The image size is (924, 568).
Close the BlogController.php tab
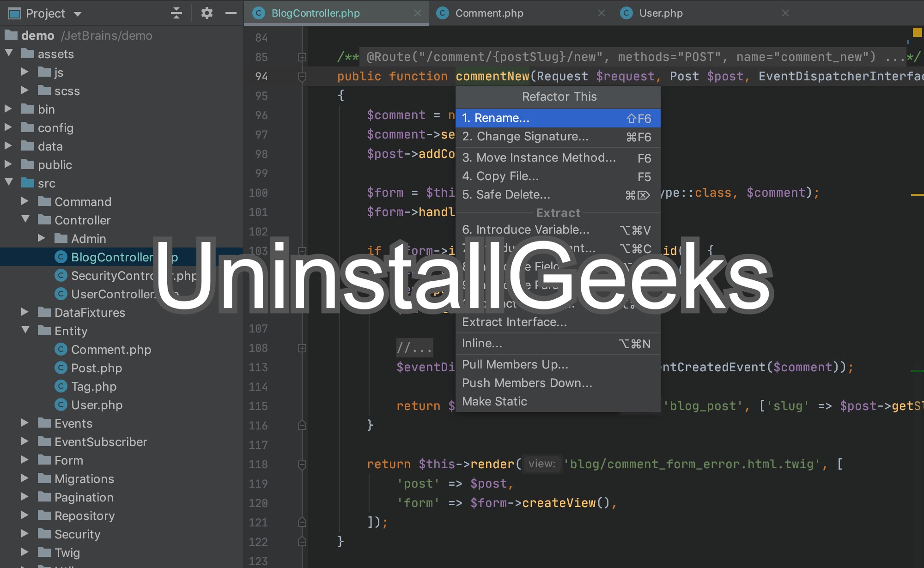[418, 13]
